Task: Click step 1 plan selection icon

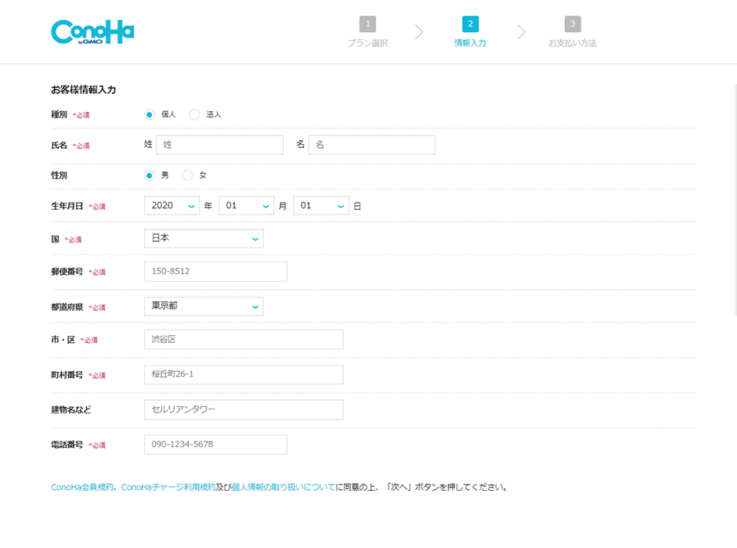Action: tap(367, 24)
